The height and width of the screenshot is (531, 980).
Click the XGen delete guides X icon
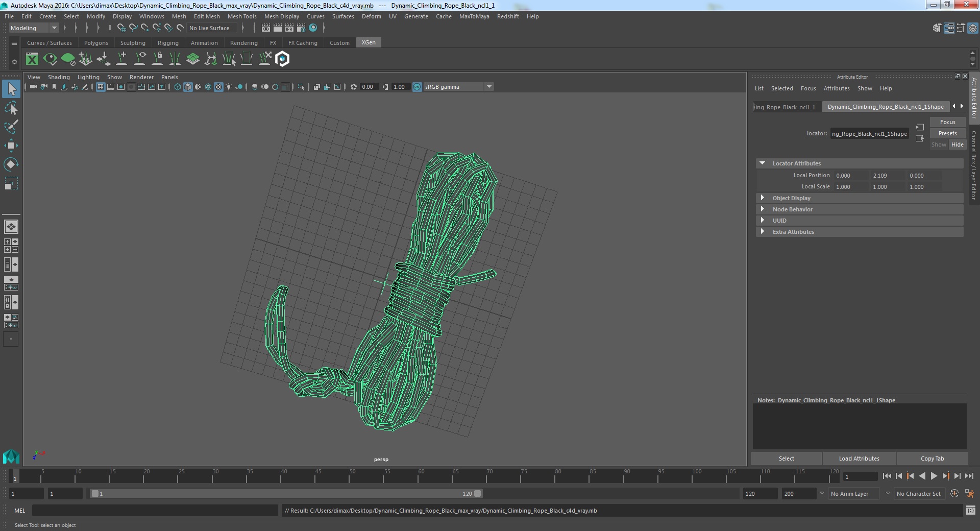tap(265, 59)
